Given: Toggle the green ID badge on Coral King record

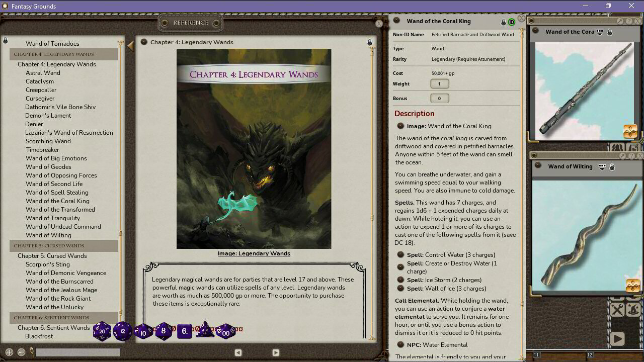Looking at the screenshot, I should coord(512,22).
